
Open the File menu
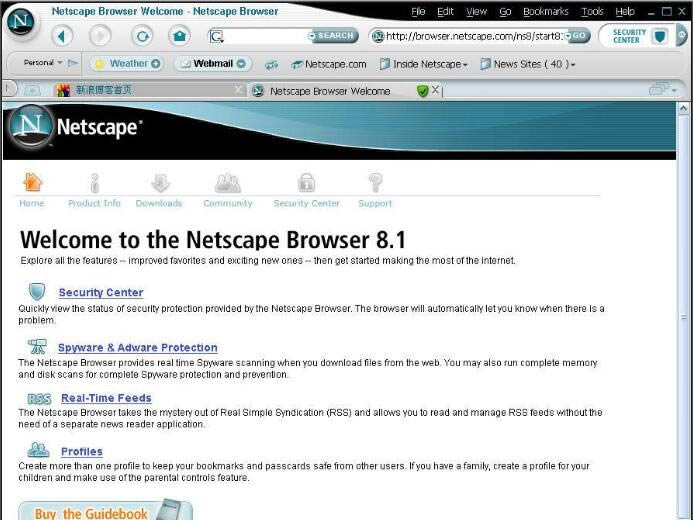tap(418, 12)
